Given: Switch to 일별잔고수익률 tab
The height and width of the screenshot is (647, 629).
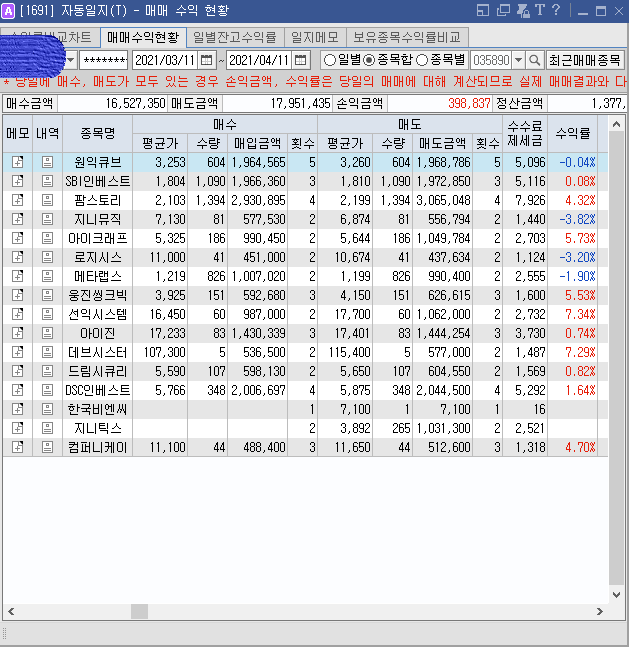Looking at the screenshot, I should tap(234, 38).
